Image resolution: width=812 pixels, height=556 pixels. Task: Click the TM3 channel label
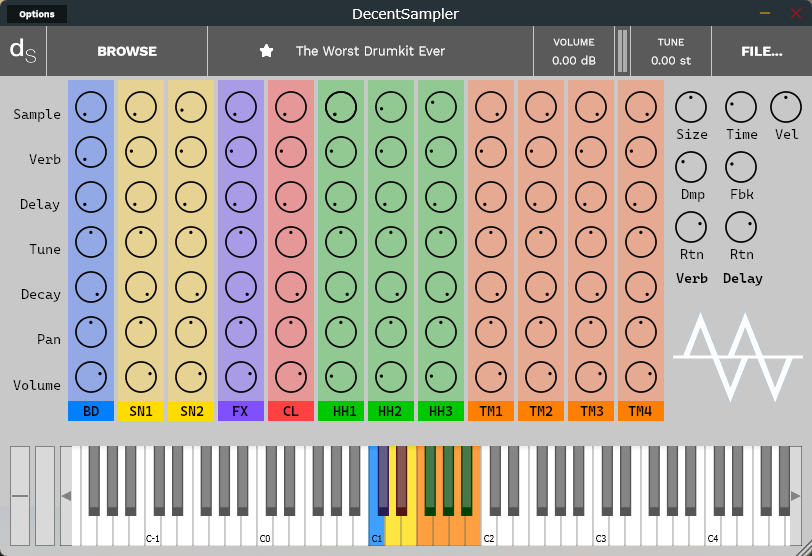click(x=591, y=411)
